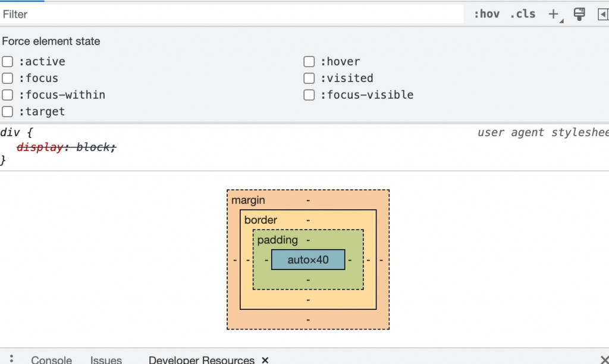Screen dimensions: 609x364
Task: Check the :focus-visible checkbox
Action: [x=309, y=95]
